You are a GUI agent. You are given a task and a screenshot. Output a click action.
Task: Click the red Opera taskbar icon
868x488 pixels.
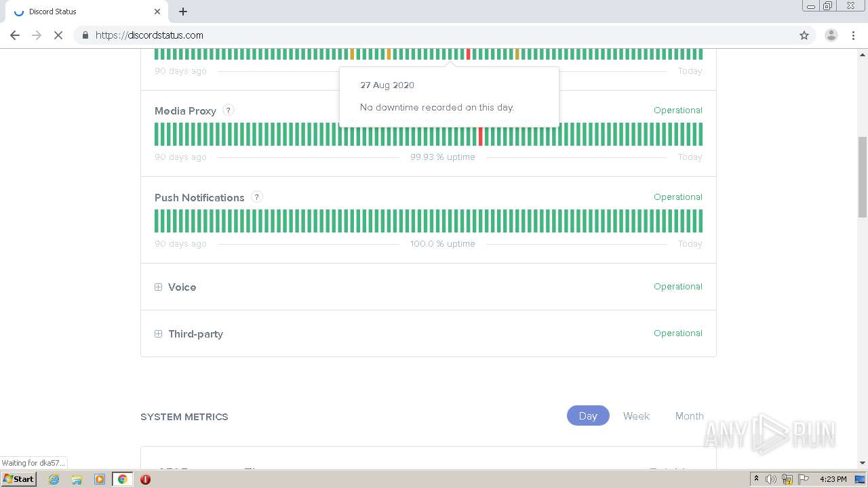pos(145,479)
